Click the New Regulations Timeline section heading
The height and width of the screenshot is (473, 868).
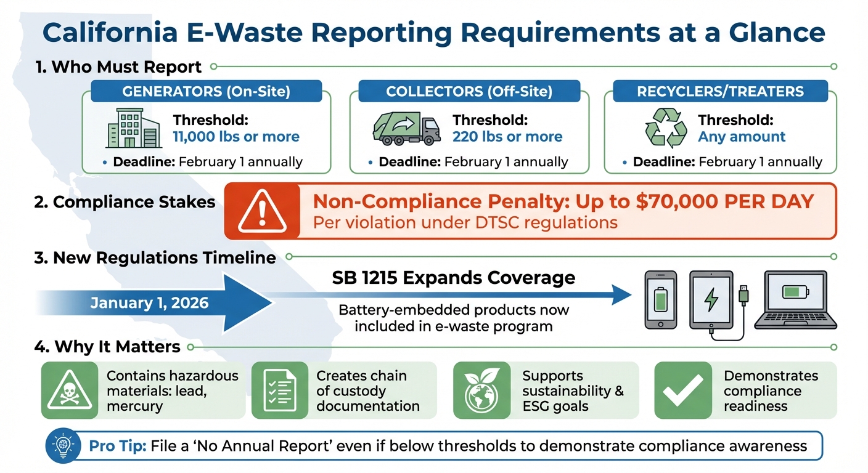point(154,258)
